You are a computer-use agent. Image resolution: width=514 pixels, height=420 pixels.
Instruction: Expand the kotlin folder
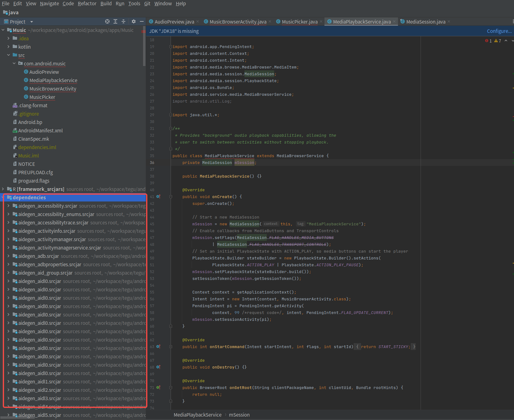click(8, 47)
